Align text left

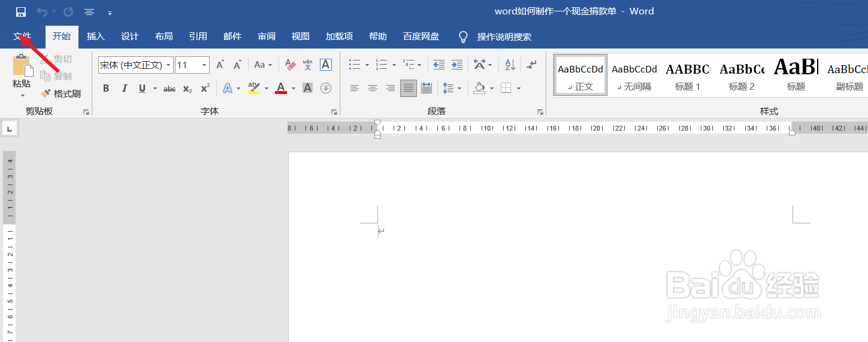pos(355,89)
